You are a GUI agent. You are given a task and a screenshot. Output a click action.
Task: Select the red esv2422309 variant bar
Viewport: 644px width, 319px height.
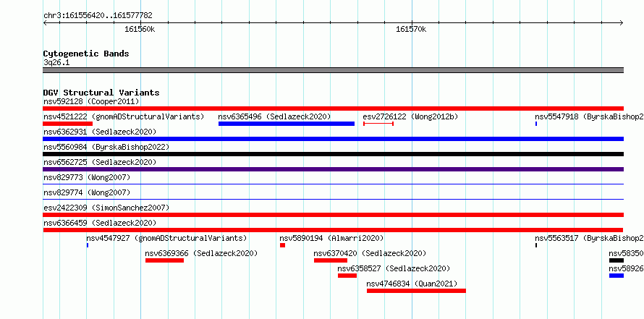(x=333, y=215)
